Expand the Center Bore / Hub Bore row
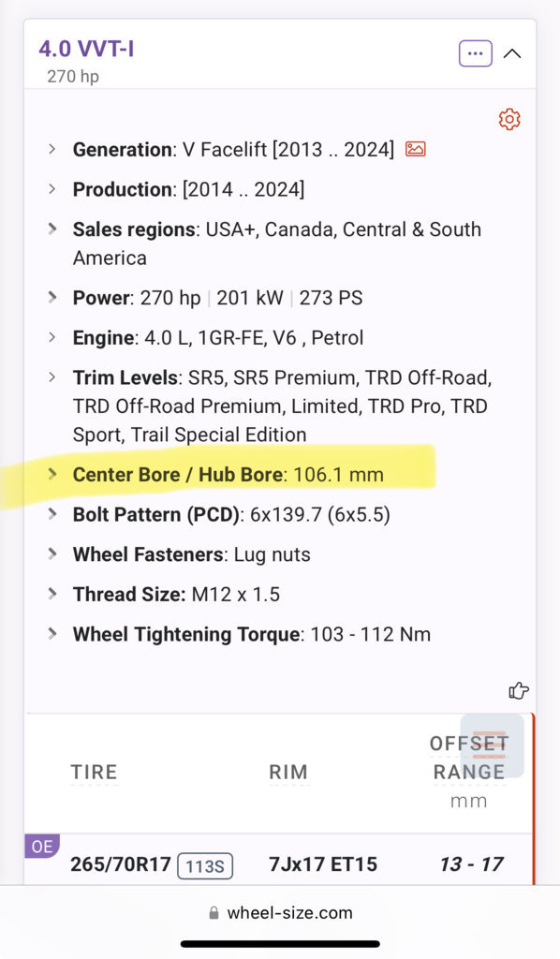 point(52,474)
